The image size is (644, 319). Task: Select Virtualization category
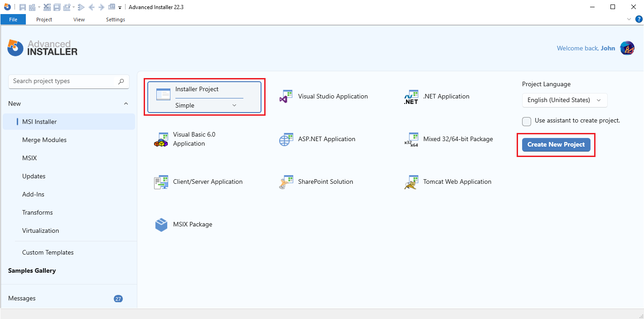41,231
